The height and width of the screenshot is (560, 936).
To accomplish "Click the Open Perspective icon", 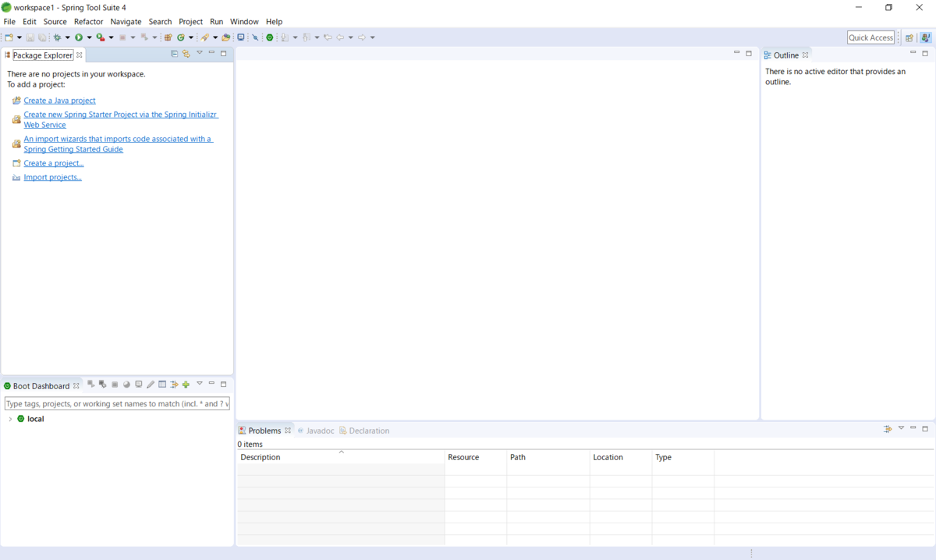I will pyautogui.click(x=909, y=37).
